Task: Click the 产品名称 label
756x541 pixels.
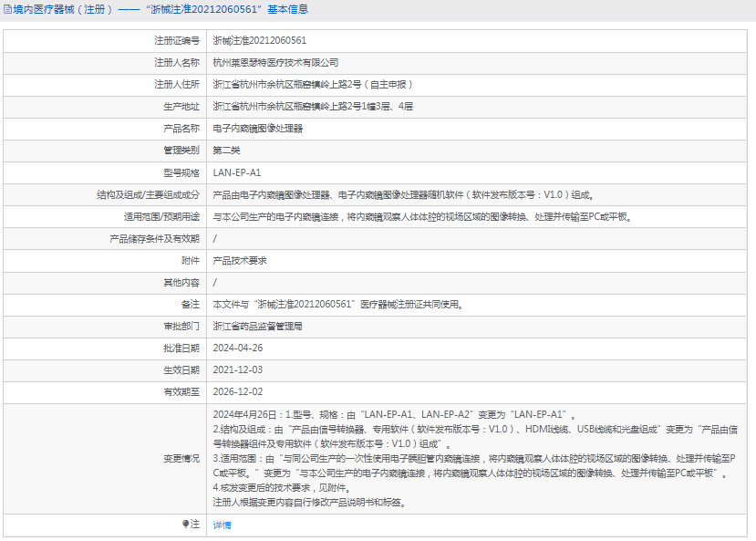Action: 181,129
